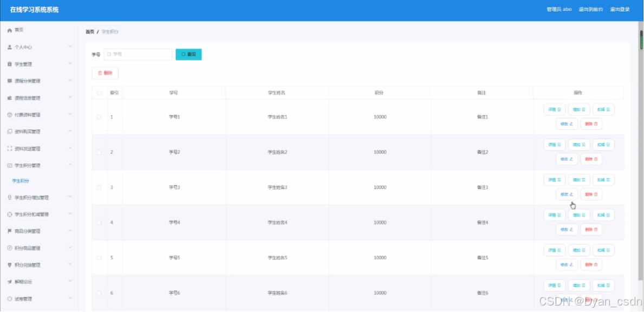Click 修改 edit button in row 学号2
The height and width of the screenshot is (312, 644).
coord(567,159)
